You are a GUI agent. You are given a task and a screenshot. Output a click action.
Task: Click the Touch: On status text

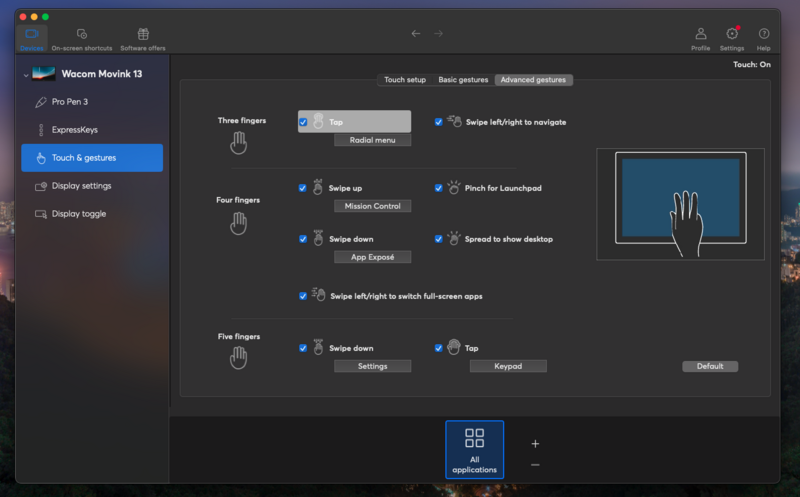tap(752, 64)
